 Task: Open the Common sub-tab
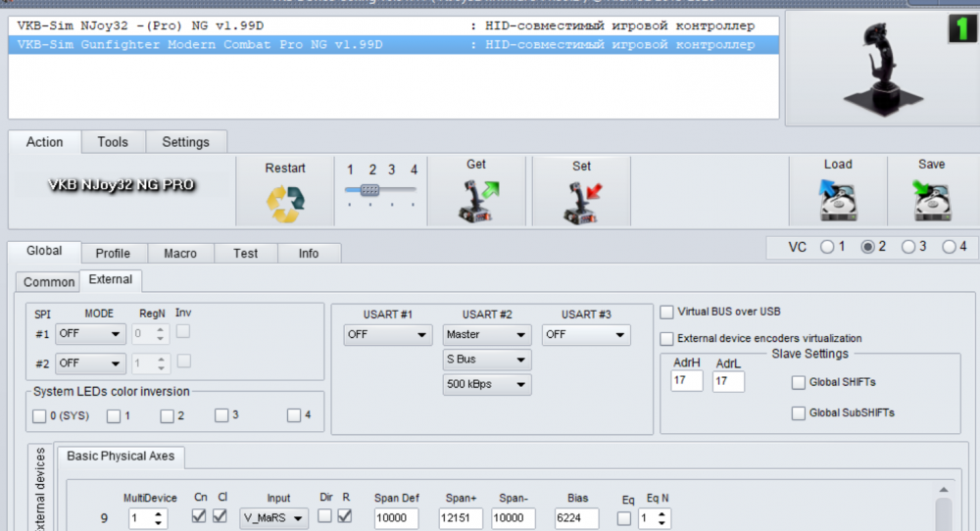pos(49,282)
